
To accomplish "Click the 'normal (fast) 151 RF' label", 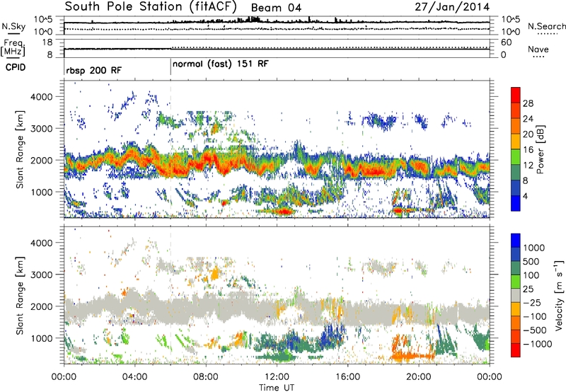I will click(221, 64).
